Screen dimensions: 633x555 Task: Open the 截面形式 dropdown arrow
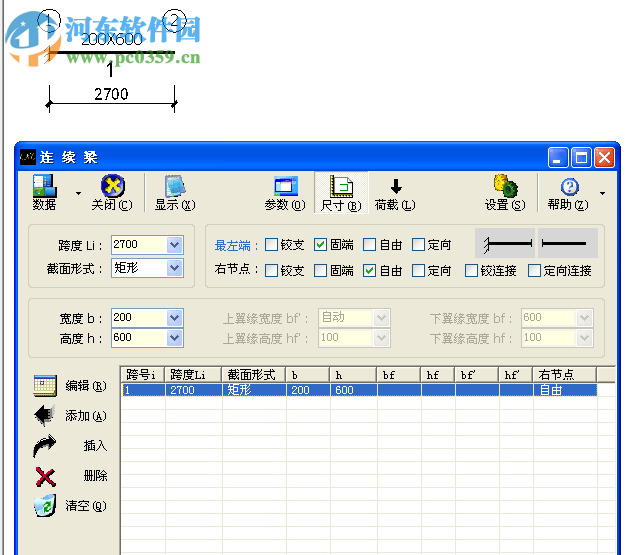pyautogui.click(x=174, y=268)
